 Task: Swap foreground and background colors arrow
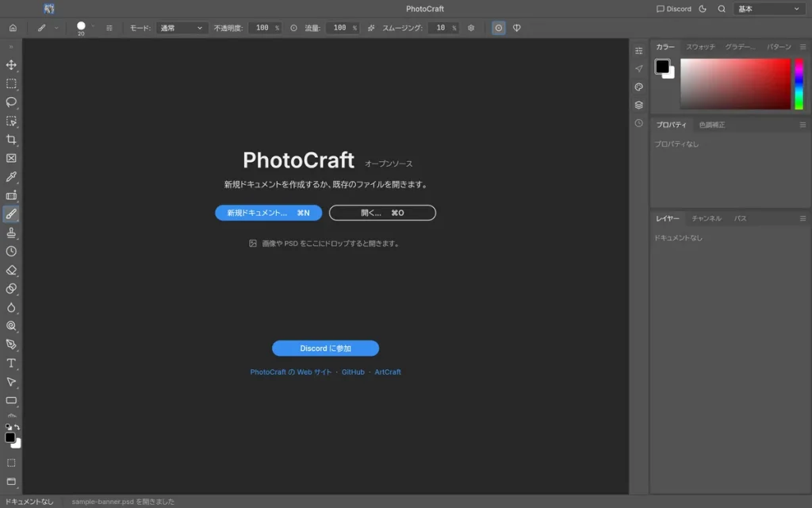(17, 427)
